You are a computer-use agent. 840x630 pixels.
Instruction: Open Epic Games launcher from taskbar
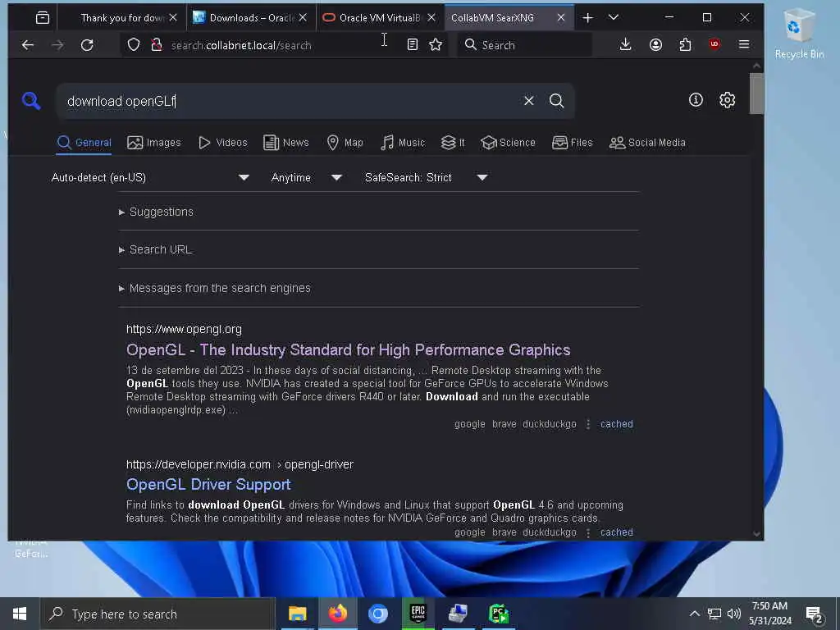tap(418, 614)
